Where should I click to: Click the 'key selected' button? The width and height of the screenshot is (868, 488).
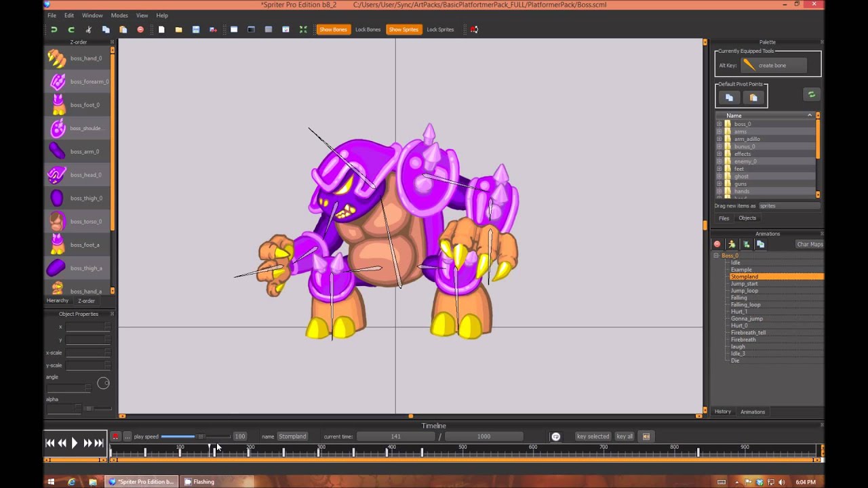[x=593, y=436]
